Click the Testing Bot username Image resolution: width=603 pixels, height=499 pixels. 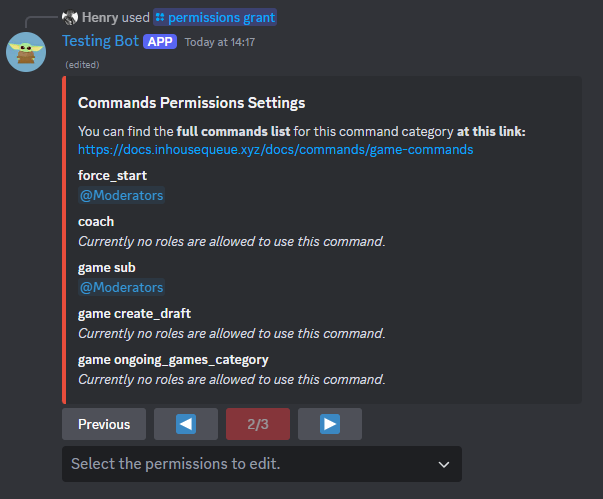click(x=100, y=41)
